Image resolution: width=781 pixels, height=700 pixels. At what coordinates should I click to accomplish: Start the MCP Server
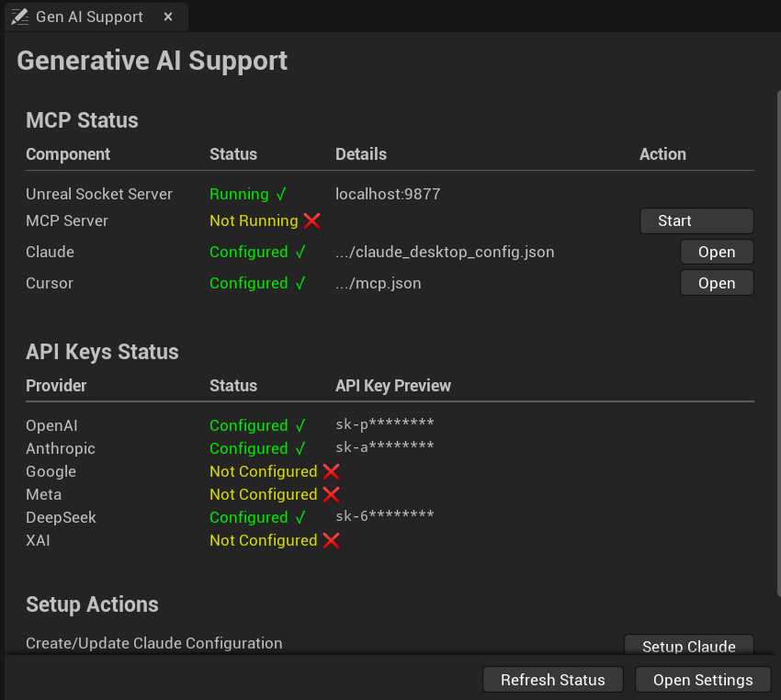pos(696,220)
